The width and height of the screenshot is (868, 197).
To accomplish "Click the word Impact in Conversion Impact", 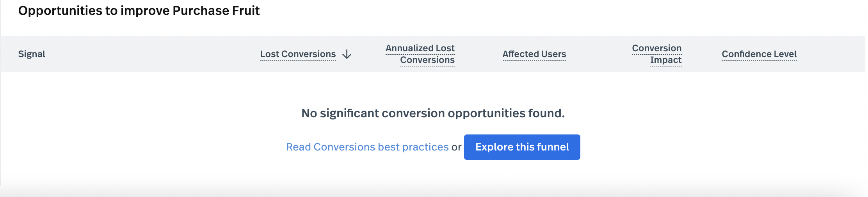I will [665, 60].
